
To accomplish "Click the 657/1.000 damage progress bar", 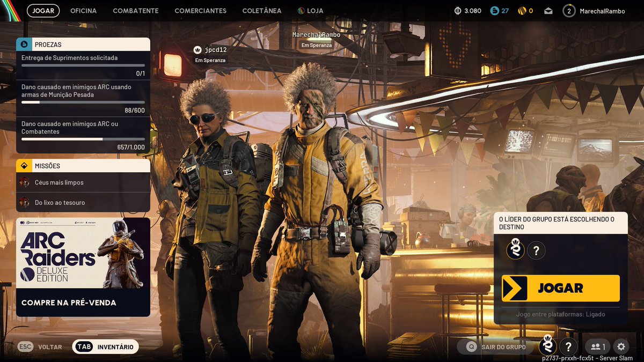I will click(83, 139).
